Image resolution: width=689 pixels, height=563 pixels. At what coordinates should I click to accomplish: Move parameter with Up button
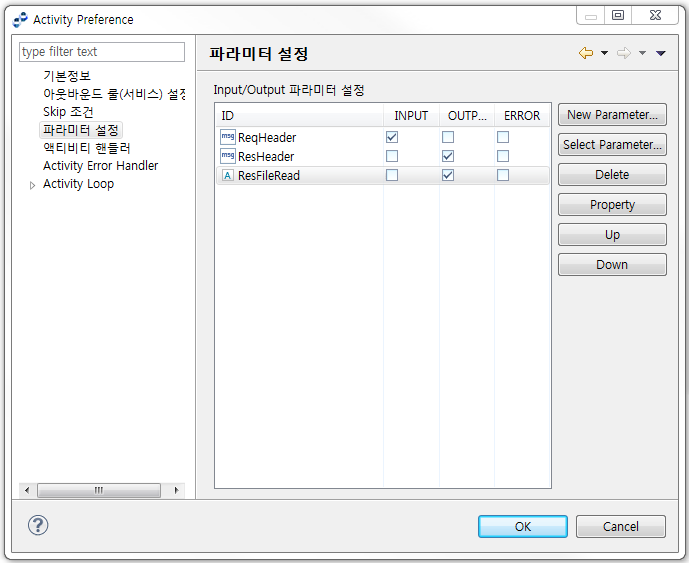[612, 235]
